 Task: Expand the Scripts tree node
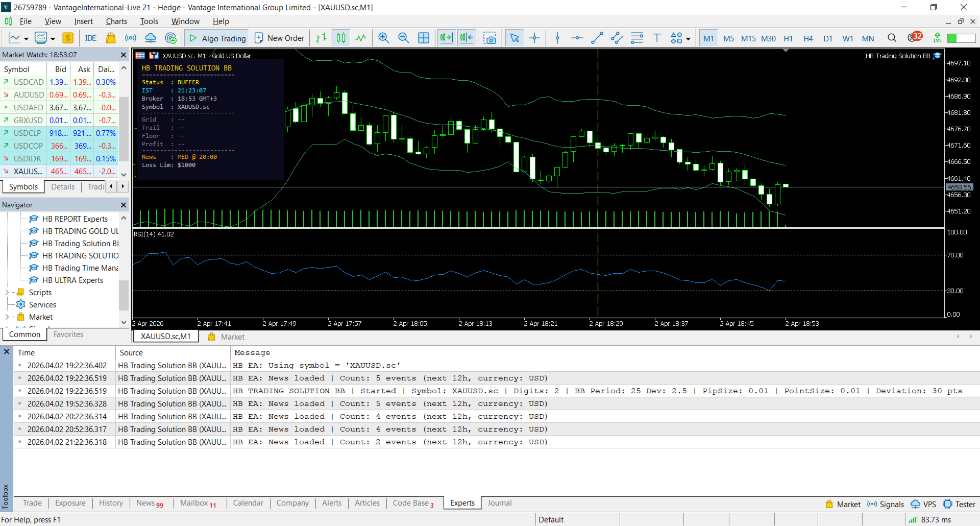tap(7, 293)
